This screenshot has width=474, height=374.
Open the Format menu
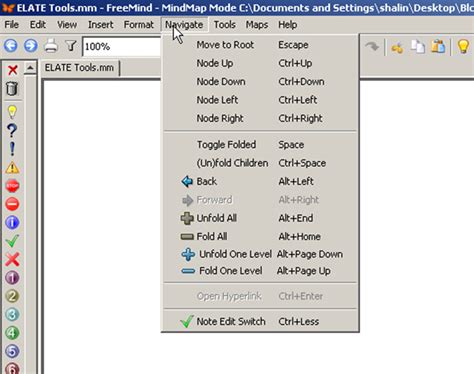click(139, 25)
